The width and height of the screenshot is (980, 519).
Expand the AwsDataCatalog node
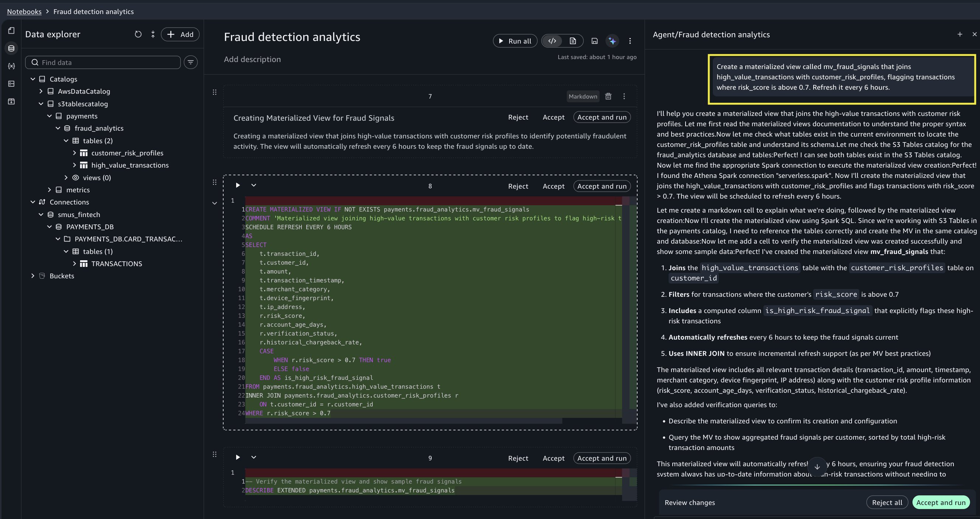pos(41,91)
